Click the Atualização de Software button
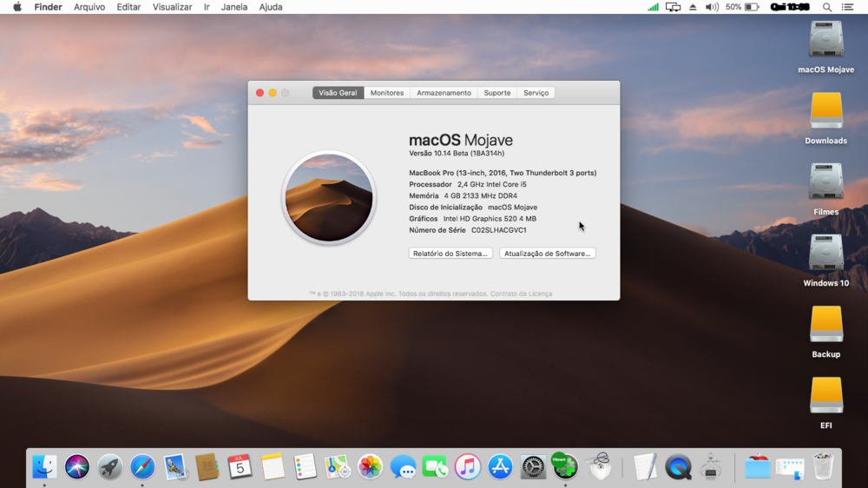Image resolution: width=868 pixels, height=488 pixels. (x=547, y=254)
